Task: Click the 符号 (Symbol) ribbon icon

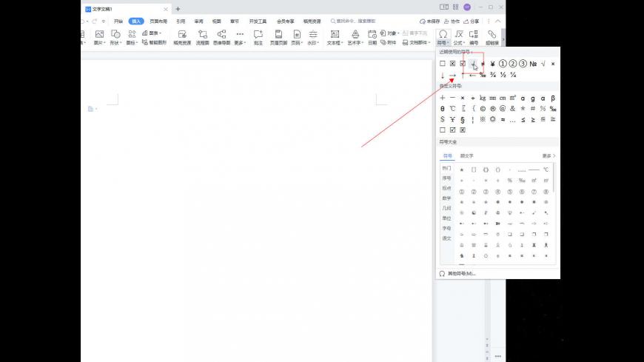Action: click(x=443, y=35)
